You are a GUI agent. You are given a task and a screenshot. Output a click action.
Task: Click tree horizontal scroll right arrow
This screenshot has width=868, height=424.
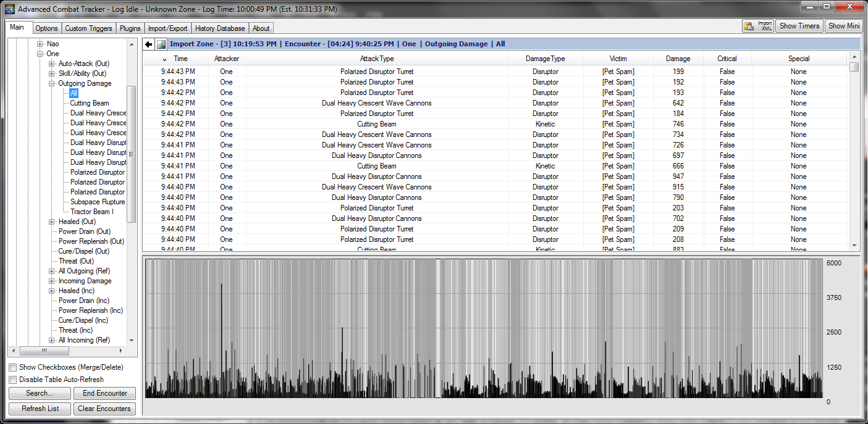click(122, 351)
